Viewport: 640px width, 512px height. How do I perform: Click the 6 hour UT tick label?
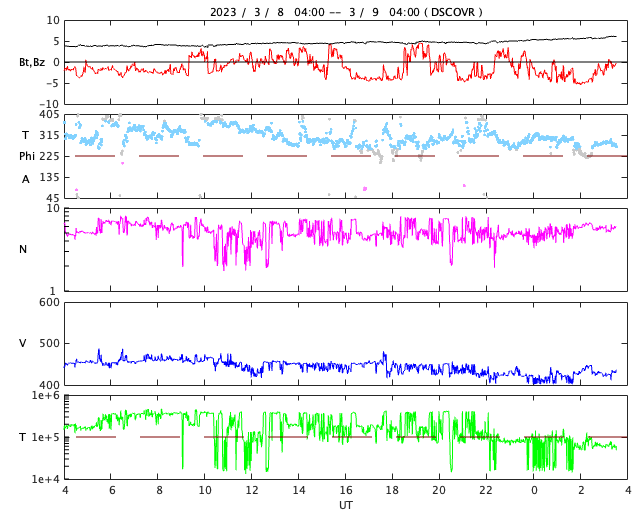[112, 490]
